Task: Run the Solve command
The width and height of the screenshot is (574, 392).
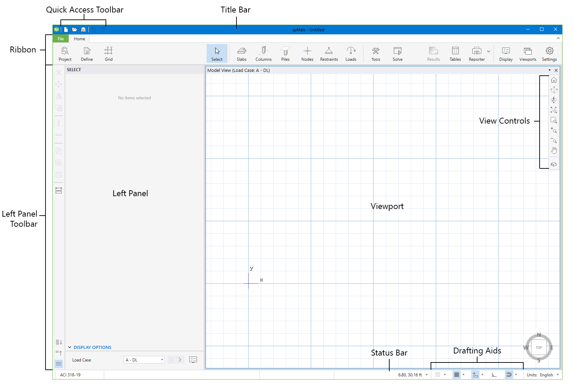Action: (x=397, y=53)
